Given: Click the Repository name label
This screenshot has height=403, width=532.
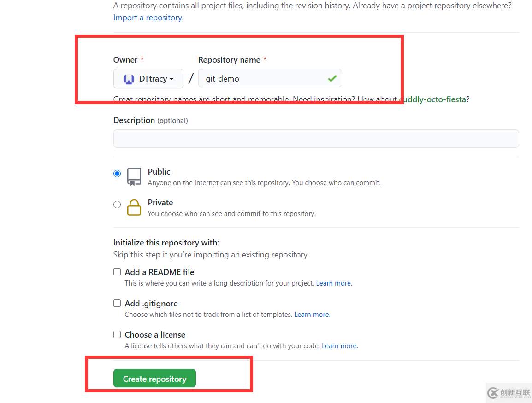Looking at the screenshot, I should click(x=230, y=60).
